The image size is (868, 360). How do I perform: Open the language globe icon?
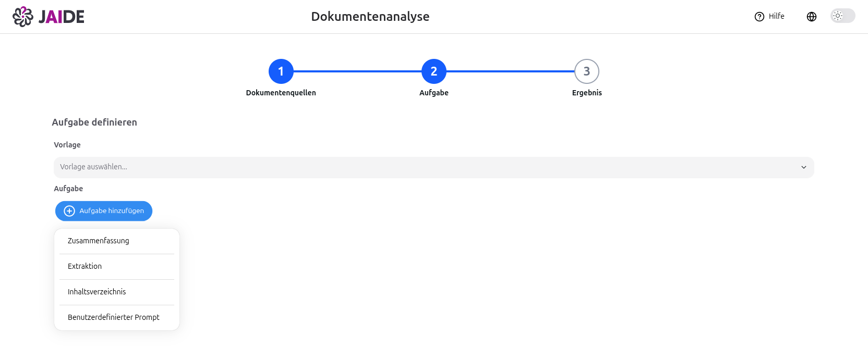812,17
